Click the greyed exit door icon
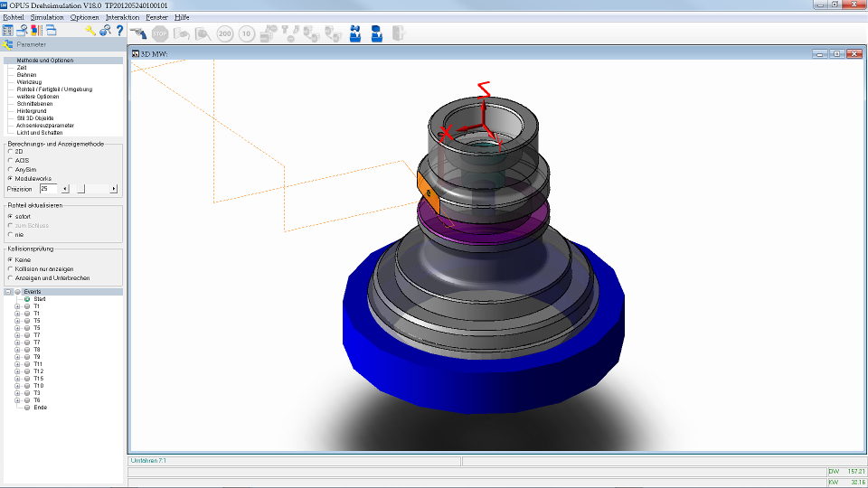 pyautogui.click(x=398, y=33)
